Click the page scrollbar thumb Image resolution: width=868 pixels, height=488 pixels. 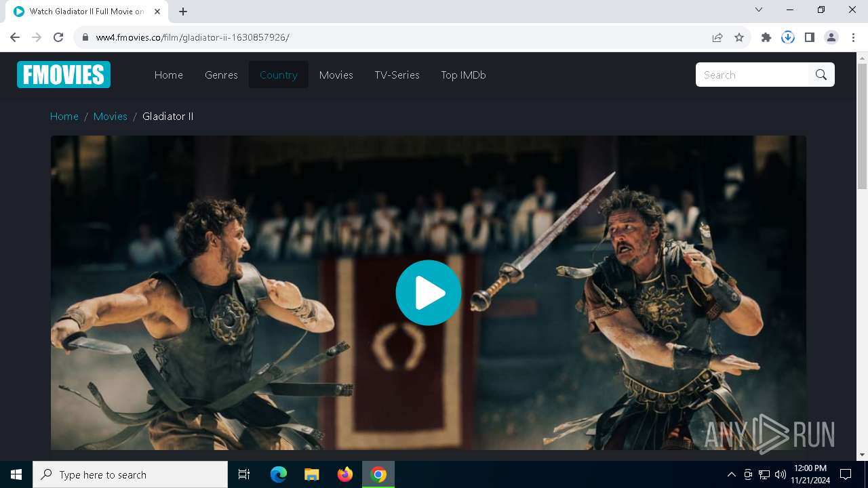click(862, 126)
